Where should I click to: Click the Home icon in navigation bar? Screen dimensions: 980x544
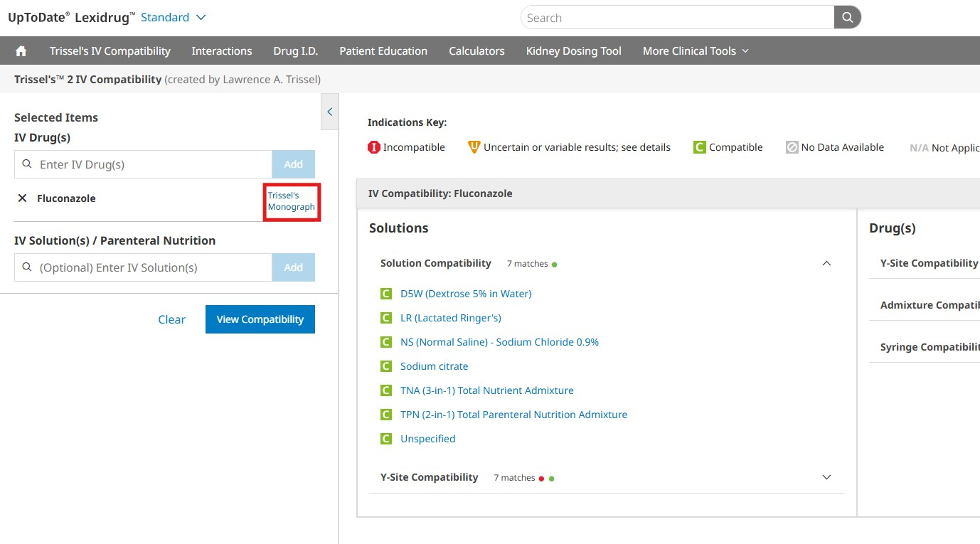tap(21, 51)
